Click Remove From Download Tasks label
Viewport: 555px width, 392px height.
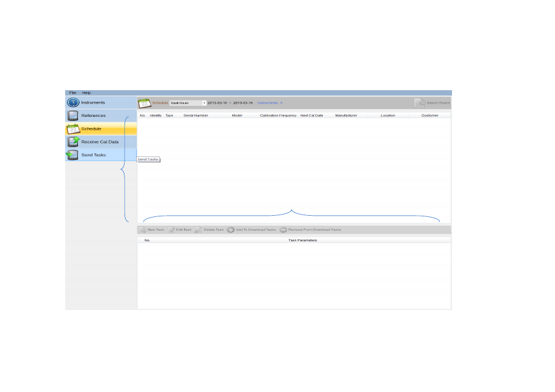(x=315, y=230)
